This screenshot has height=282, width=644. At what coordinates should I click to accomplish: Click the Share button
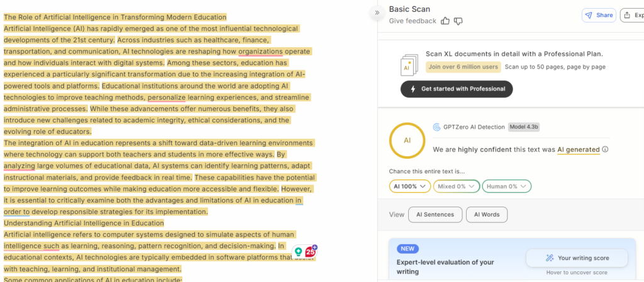[599, 15]
